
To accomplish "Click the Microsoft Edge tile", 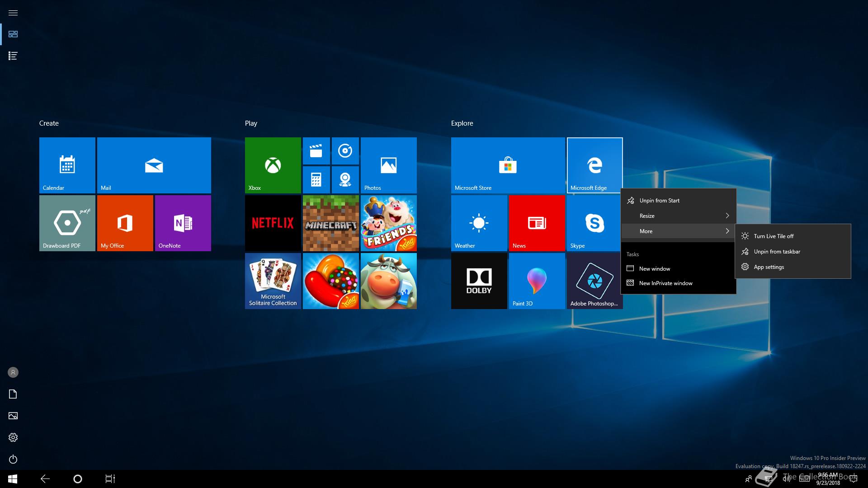I will coord(595,165).
